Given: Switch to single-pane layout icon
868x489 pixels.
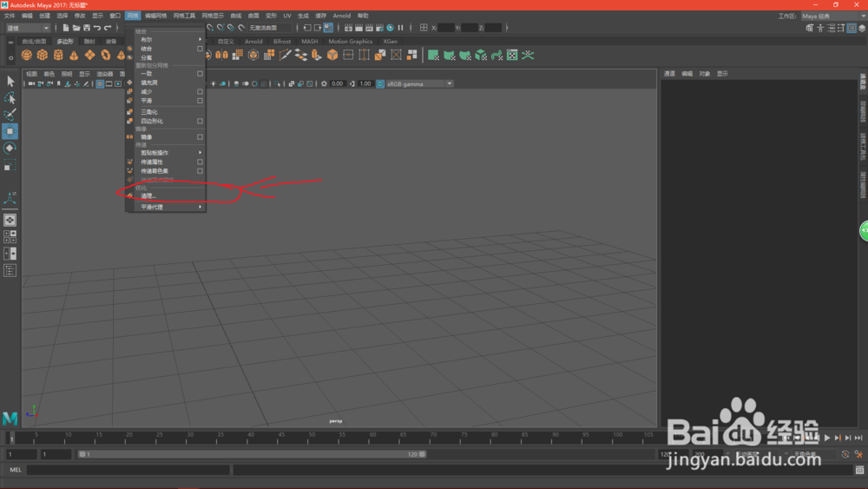Looking at the screenshot, I should tap(10, 221).
